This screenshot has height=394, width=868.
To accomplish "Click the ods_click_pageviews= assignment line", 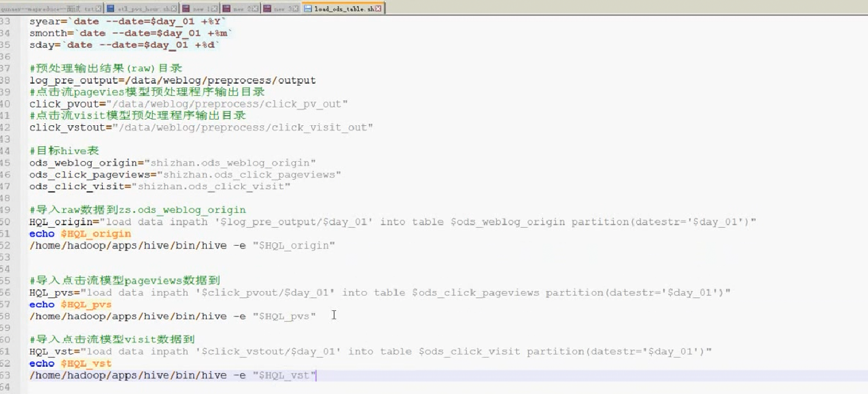I will 185,174.
